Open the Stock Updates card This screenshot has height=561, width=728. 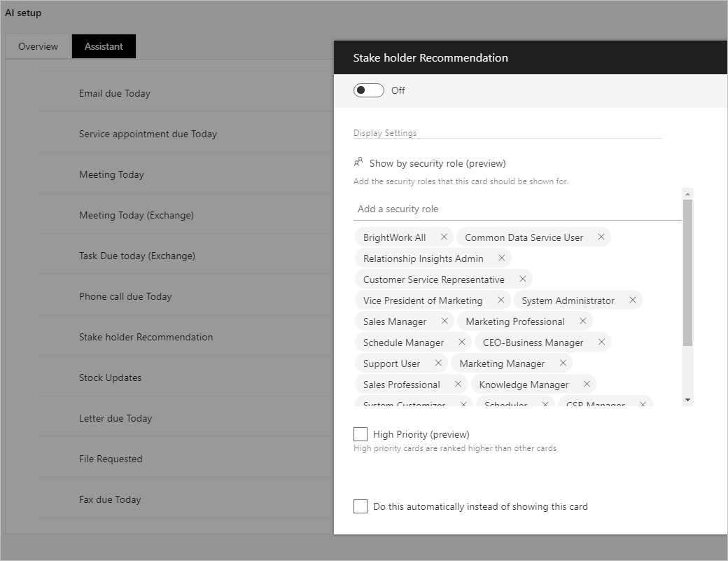(x=110, y=378)
